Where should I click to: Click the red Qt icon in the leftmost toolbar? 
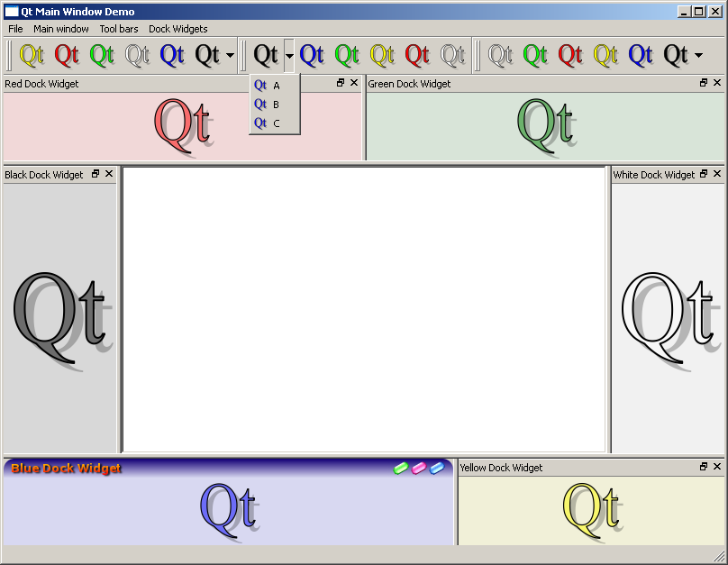67,55
